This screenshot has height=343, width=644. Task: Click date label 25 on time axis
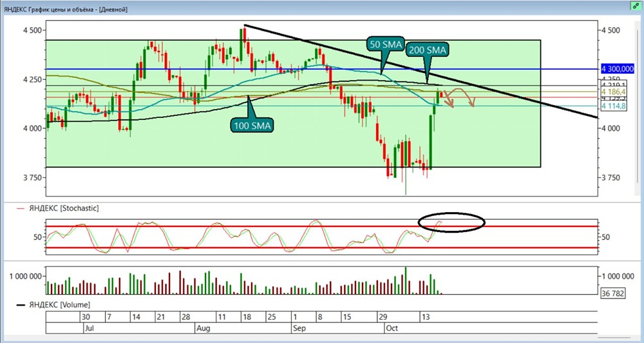coord(272,317)
